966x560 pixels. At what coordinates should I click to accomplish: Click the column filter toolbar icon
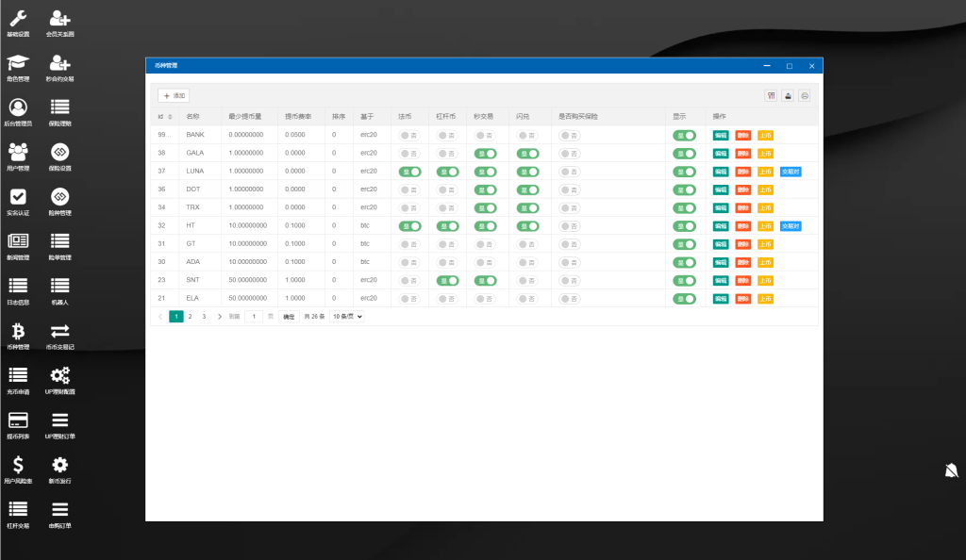pos(771,95)
